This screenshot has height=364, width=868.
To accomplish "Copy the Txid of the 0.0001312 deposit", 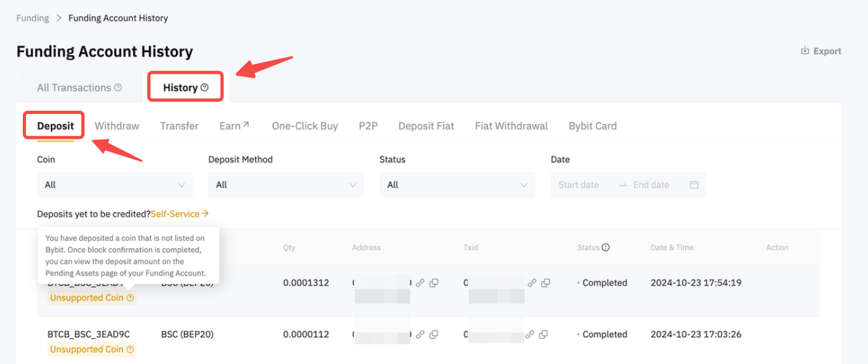I will coord(546,283).
